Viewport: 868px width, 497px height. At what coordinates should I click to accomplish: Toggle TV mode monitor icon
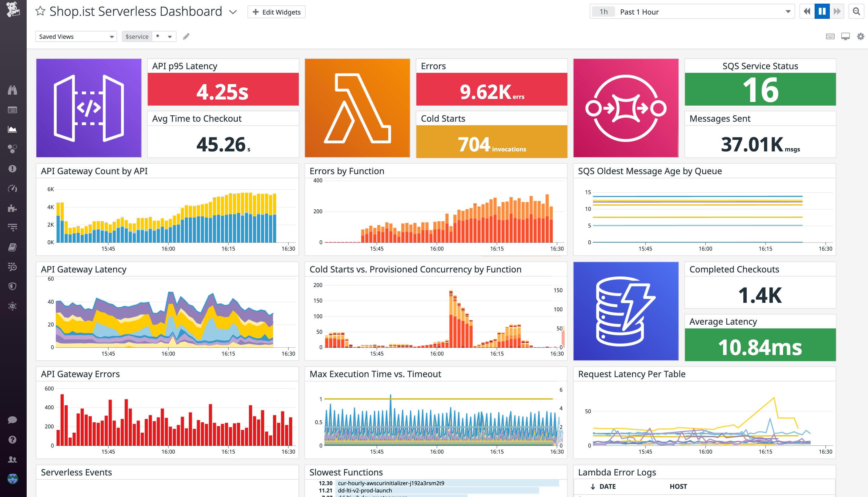pyautogui.click(x=846, y=36)
